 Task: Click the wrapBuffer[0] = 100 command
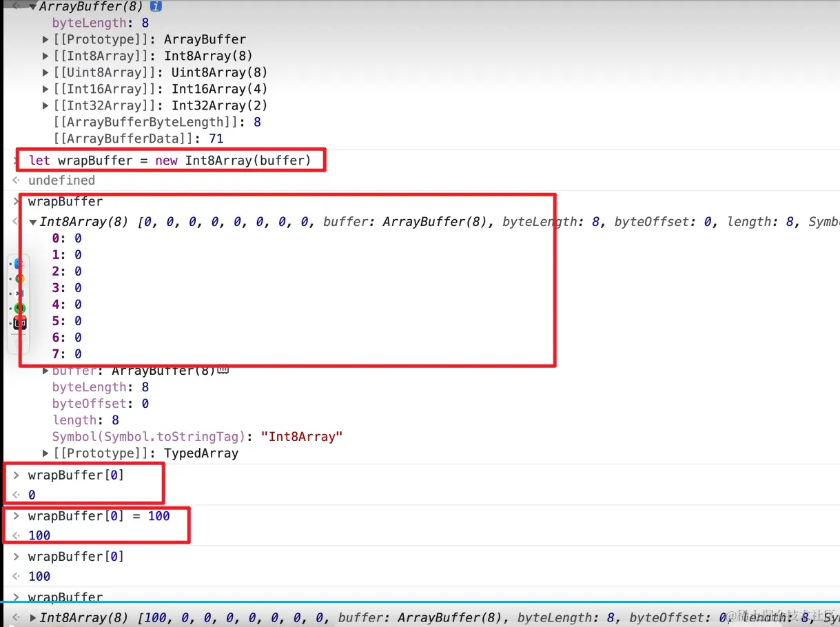click(x=99, y=516)
